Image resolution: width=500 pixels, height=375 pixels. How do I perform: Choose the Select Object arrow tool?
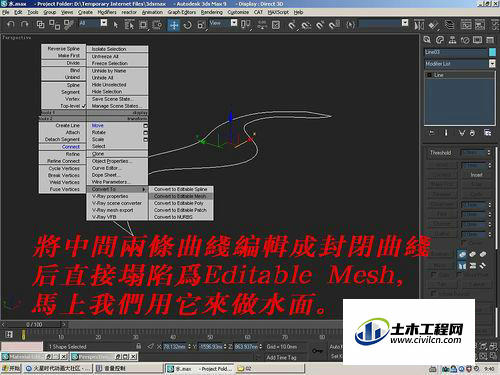(x=116, y=25)
